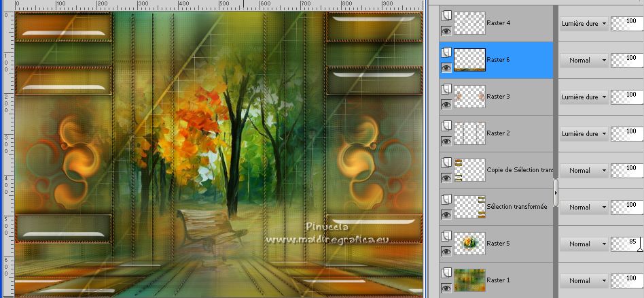The width and height of the screenshot is (644, 298).
Task: Select the Raster 3 layer name
Action: 498,97
